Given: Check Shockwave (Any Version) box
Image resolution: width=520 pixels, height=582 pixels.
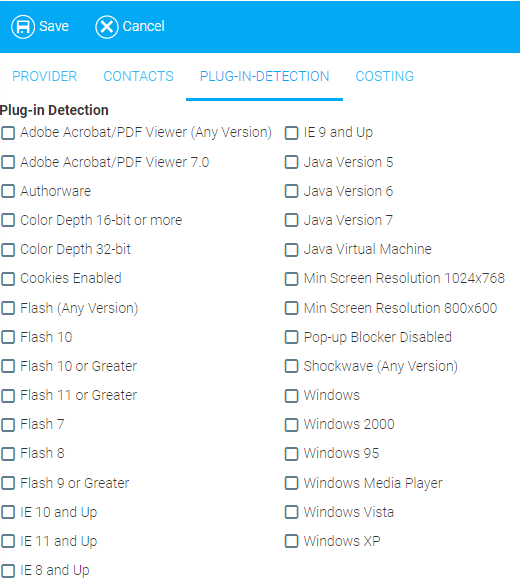Looking at the screenshot, I should tap(291, 366).
